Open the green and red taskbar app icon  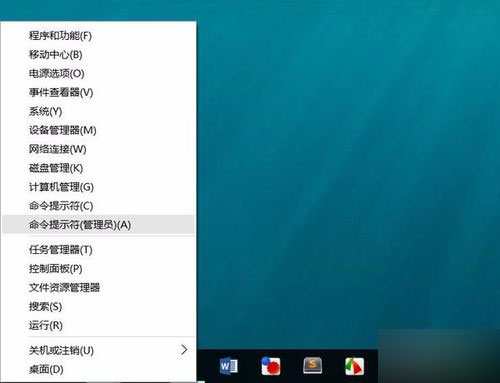(354, 366)
